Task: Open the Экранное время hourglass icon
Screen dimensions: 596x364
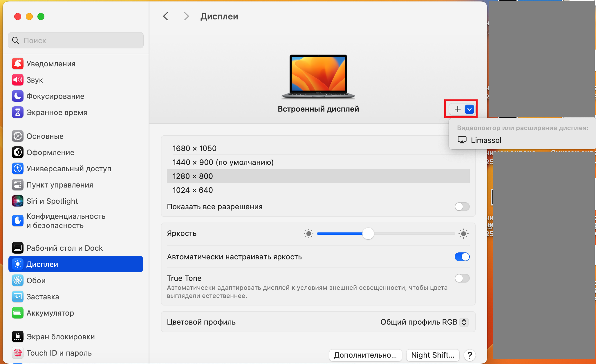Action: click(x=18, y=112)
